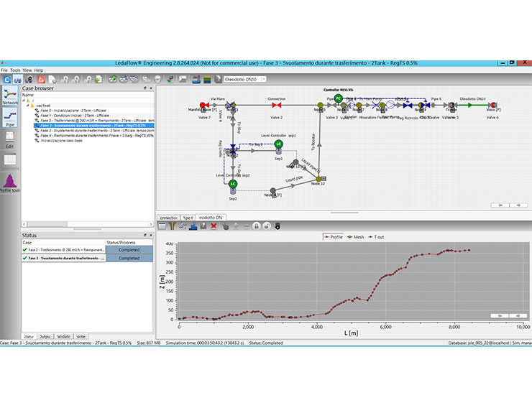Click the PC pressure controller node
This screenshot has width=532, height=408.
[338, 98]
